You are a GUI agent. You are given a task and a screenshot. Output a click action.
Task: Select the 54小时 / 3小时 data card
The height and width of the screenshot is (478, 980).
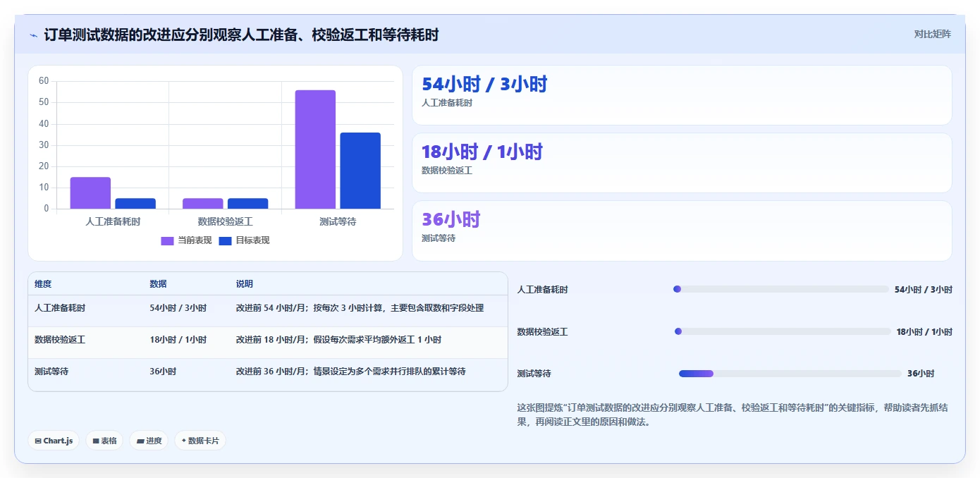[682, 95]
